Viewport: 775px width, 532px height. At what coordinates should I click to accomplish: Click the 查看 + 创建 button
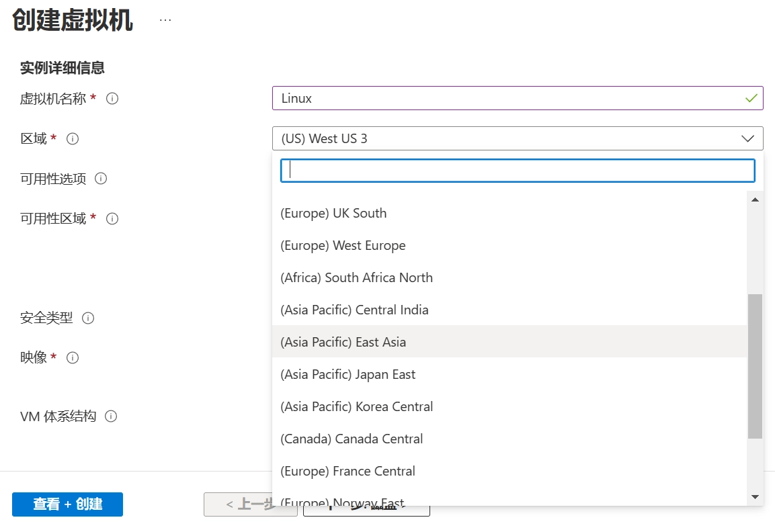(x=67, y=504)
